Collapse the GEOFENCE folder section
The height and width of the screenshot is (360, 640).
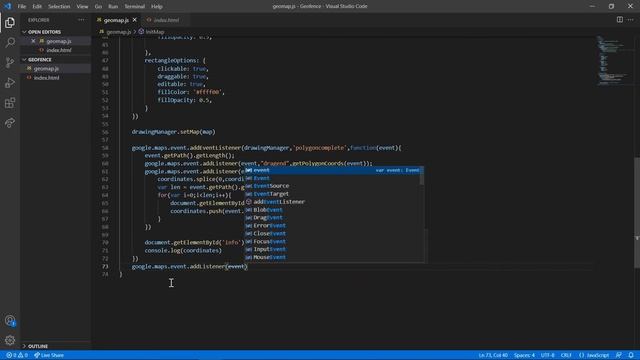(40, 60)
